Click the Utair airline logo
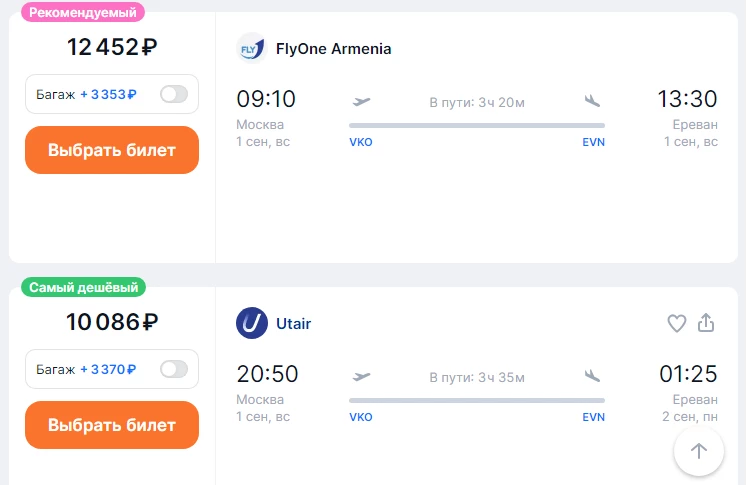This screenshot has height=485, width=746. 252,323
